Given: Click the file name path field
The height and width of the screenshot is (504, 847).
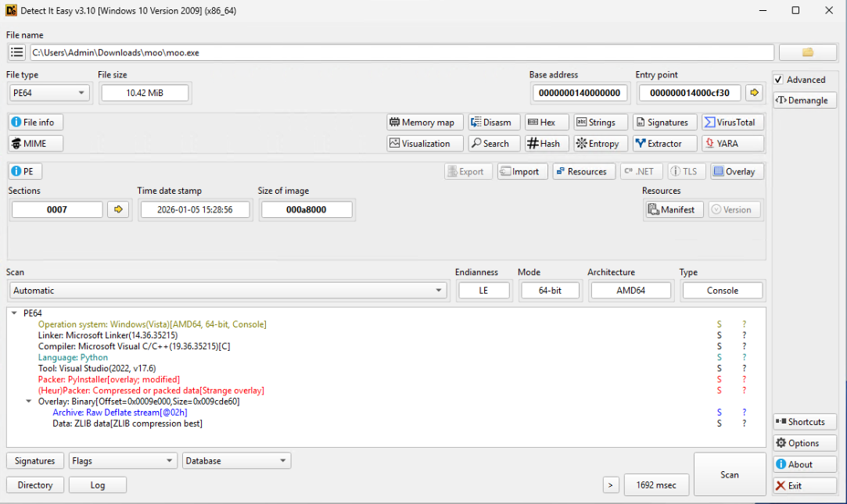Looking at the screenshot, I should (x=401, y=52).
